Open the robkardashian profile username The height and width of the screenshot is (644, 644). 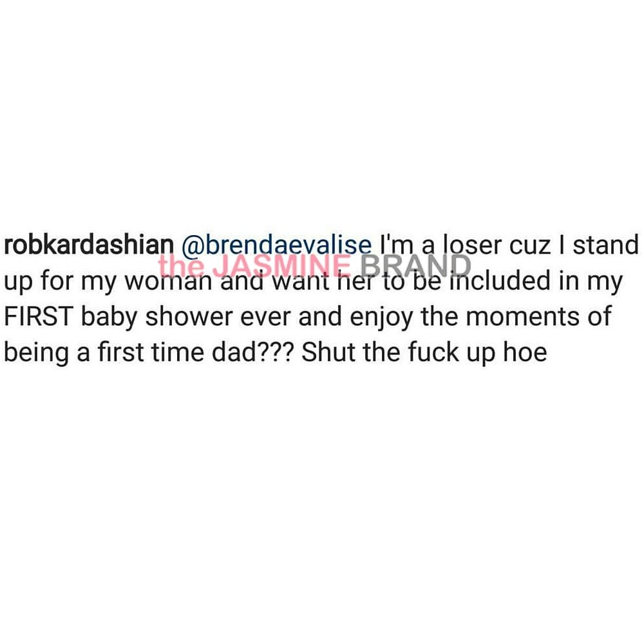click(89, 245)
